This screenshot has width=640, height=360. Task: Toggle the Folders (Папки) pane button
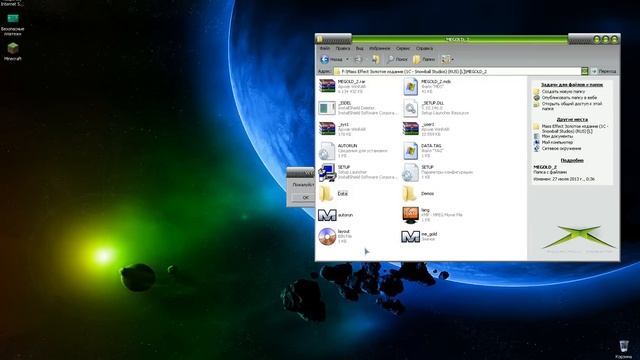pyautogui.click(x=424, y=60)
